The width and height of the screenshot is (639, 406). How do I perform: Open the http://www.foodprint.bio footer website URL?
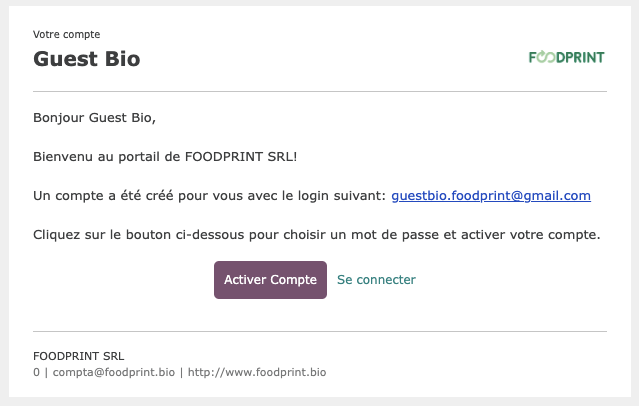point(257,372)
